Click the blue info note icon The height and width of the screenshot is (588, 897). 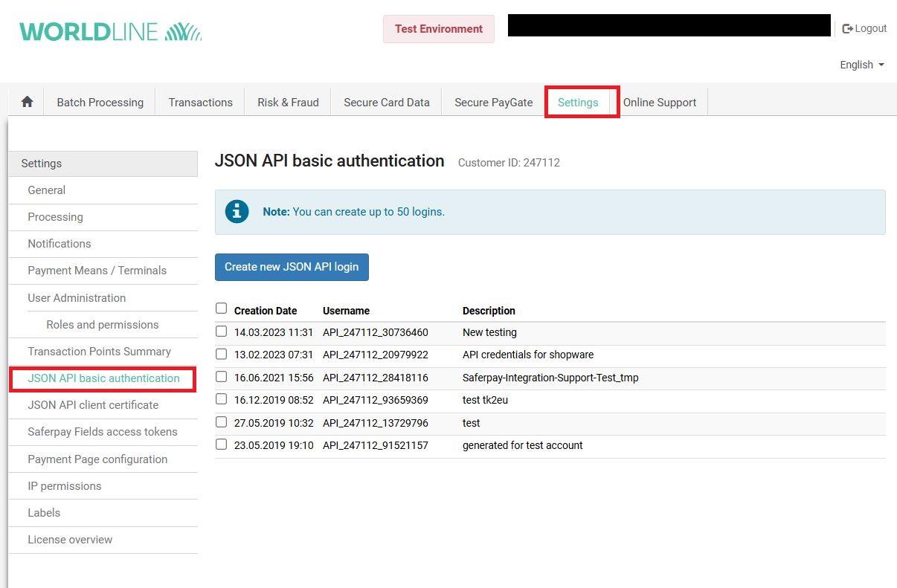(237, 212)
